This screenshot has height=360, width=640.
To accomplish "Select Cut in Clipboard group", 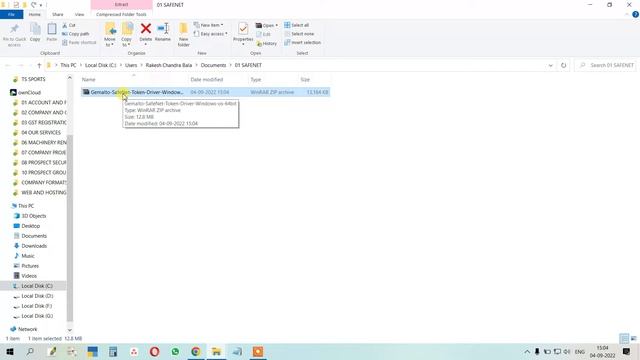I will (x=69, y=25).
